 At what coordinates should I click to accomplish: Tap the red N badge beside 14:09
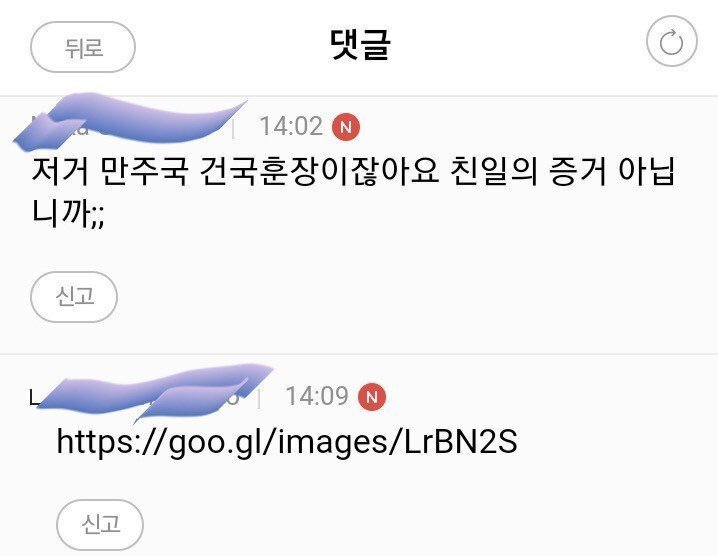[x=372, y=397]
